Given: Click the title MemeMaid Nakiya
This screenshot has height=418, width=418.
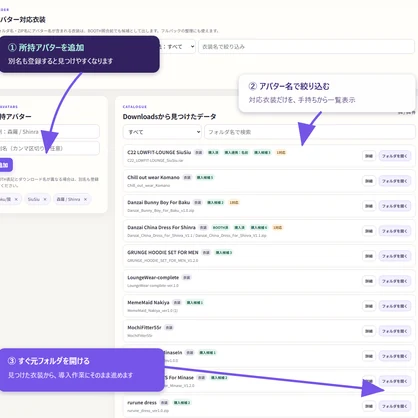Looking at the screenshot, I should point(148,302).
